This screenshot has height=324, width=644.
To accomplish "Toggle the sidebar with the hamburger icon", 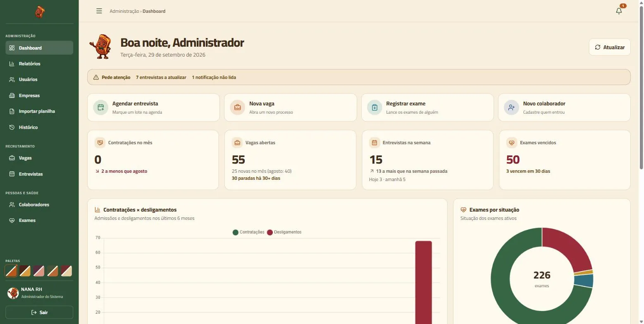I will click(99, 11).
